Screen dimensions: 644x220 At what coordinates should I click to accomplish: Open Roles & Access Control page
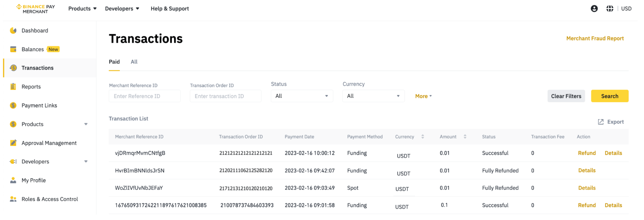(50, 199)
